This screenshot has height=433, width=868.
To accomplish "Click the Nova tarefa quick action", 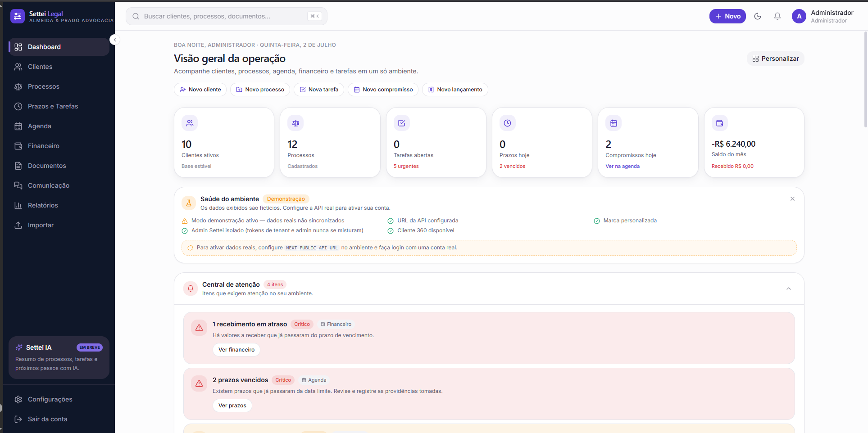I will [319, 90].
